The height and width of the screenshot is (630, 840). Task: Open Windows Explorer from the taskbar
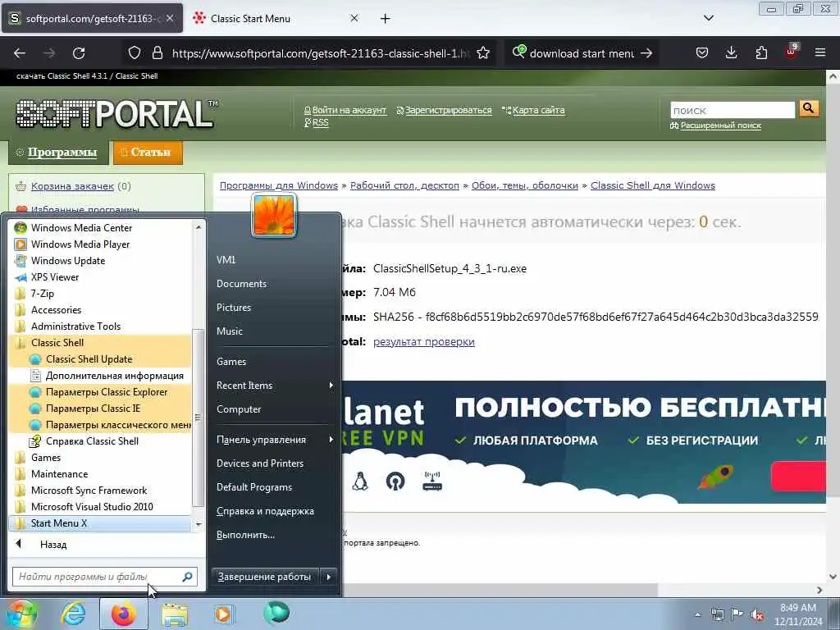click(175, 614)
